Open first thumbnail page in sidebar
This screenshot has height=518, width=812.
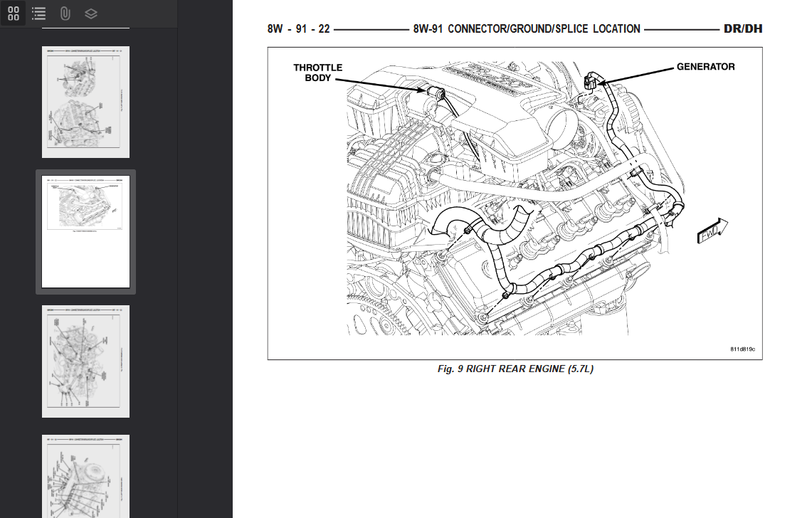85,102
